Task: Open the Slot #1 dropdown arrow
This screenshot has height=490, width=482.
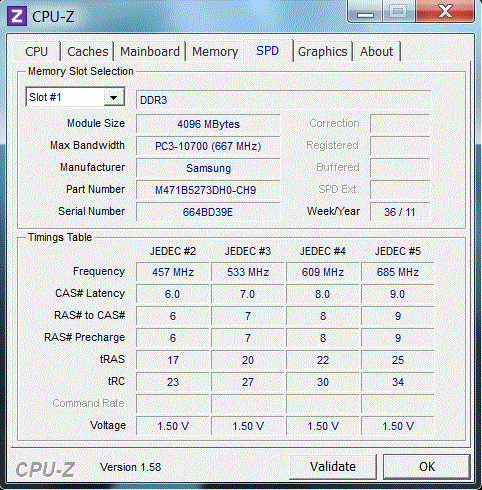Action: (x=114, y=97)
